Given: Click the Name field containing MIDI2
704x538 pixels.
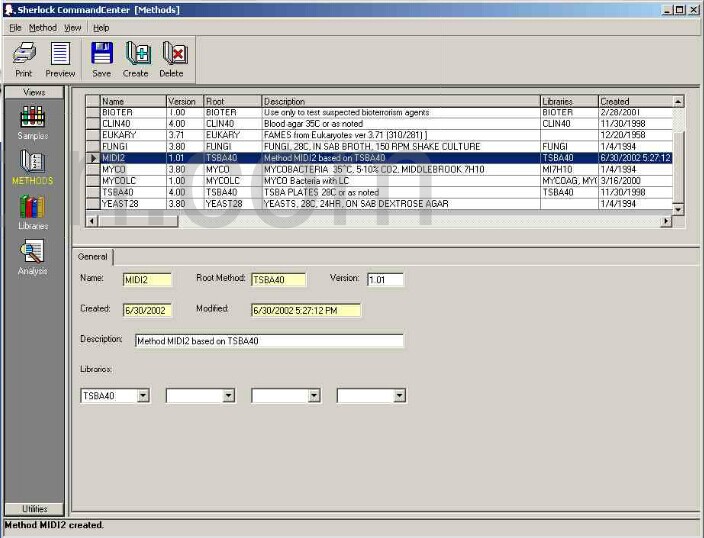Looking at the screenshot, I should [147, 280].
